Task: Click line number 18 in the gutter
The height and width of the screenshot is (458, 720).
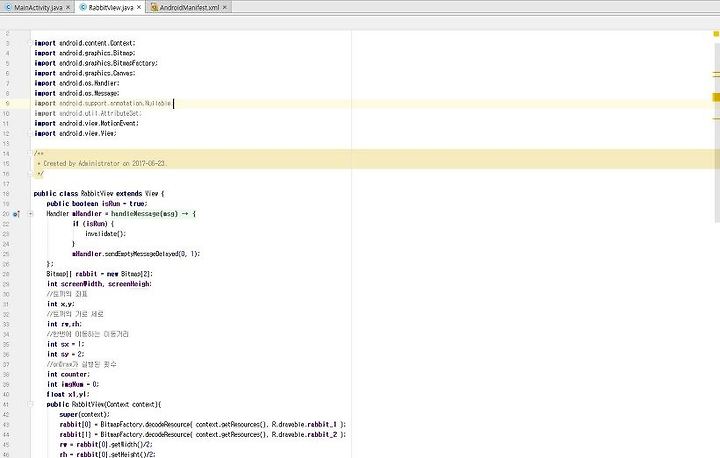Action: pos(6,194)
